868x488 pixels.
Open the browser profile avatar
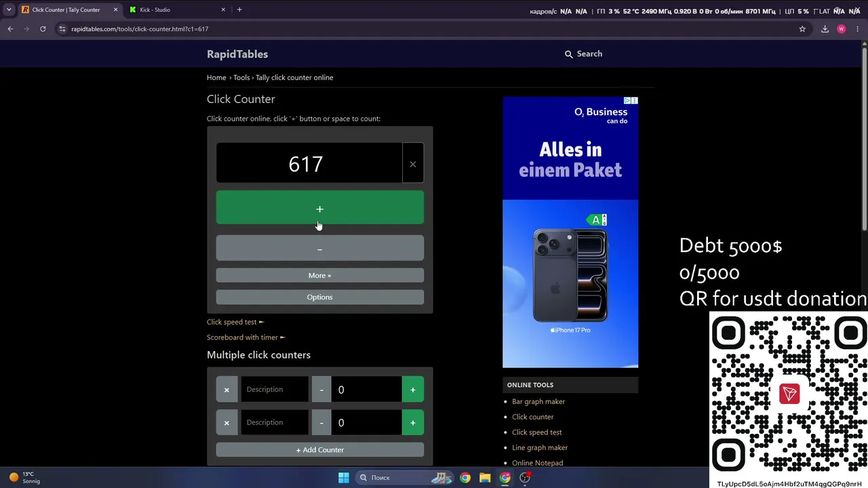[842, 29]
